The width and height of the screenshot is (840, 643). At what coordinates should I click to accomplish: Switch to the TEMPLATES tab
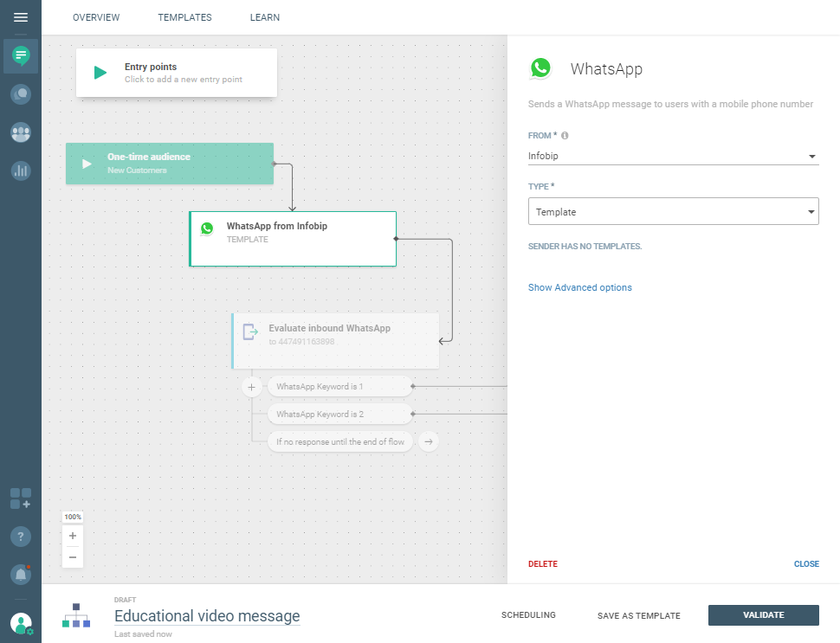(x=184, y=17)
